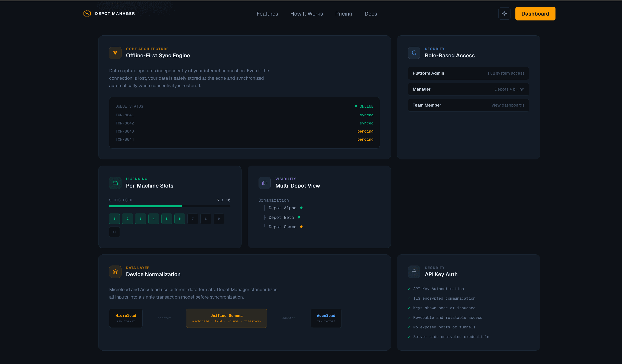Open the How It Works nav link
This screenshot has width=622, height=364.
(307, 14)
